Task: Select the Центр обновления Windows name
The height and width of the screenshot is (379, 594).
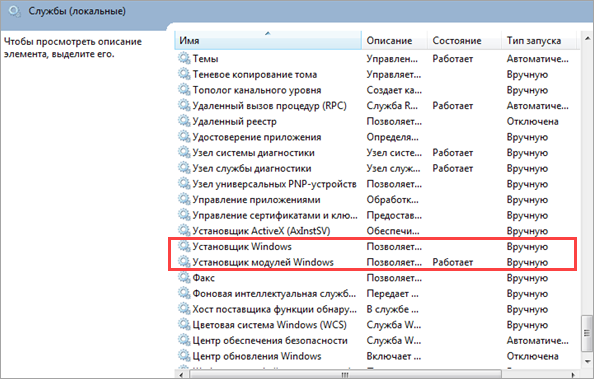Action: 257,356
